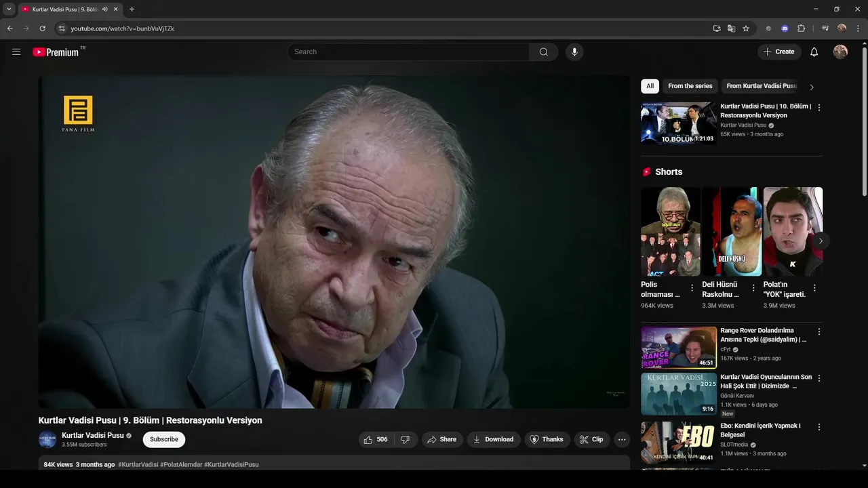Viewport: 868px width, 488px height.
Task: Open options for Range Rover video
Action: tap(818, 331)
